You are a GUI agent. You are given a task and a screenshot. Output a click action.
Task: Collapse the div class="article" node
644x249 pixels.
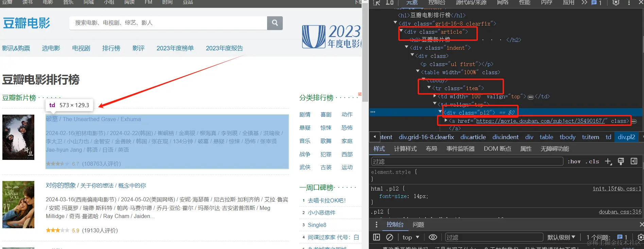pyautogui.click(x=401, y=31)
